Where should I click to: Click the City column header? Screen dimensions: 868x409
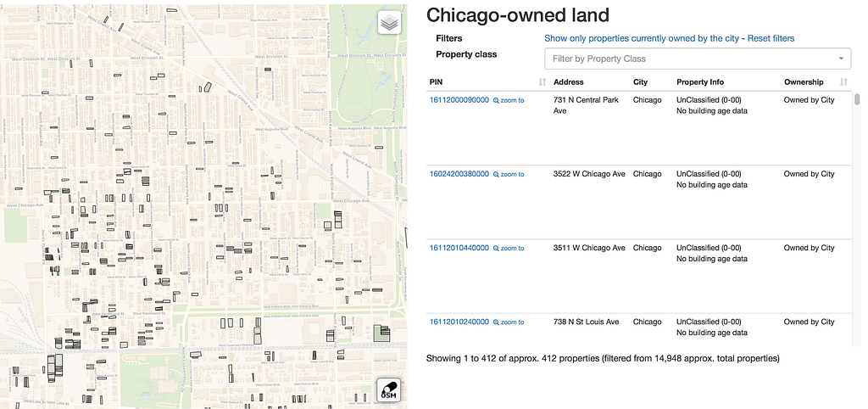coord(640,82)
